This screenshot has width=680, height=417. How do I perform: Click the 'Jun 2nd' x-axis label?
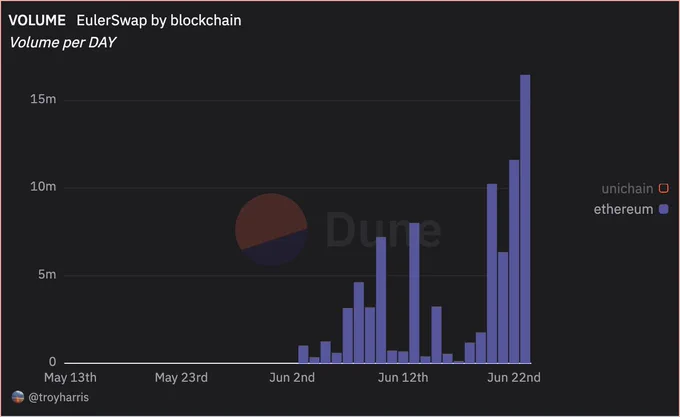[292, 378]
